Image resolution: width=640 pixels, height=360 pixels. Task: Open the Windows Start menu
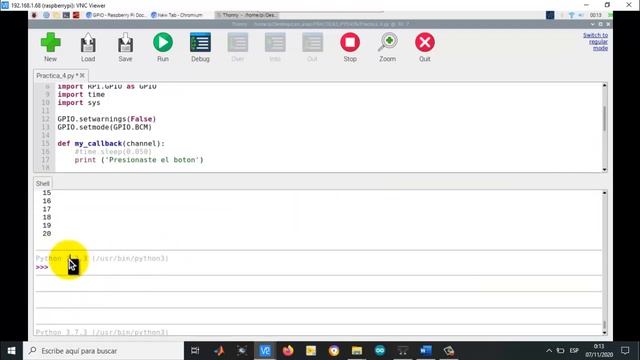pos(11,351)
